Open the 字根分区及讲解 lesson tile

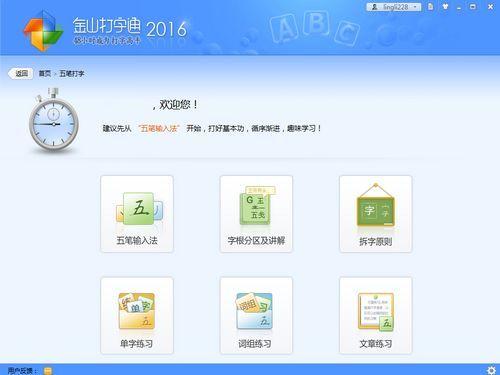click(x=256, y=214)
